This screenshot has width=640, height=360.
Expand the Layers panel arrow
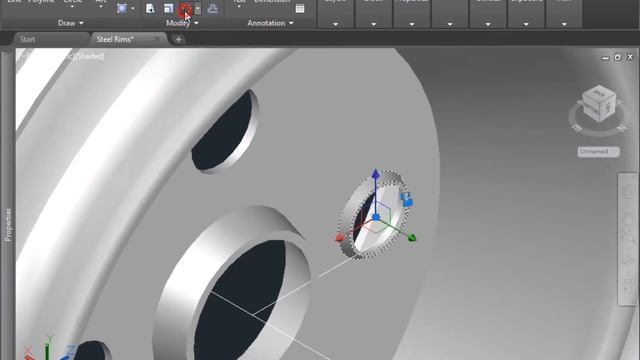coord(336,24)
